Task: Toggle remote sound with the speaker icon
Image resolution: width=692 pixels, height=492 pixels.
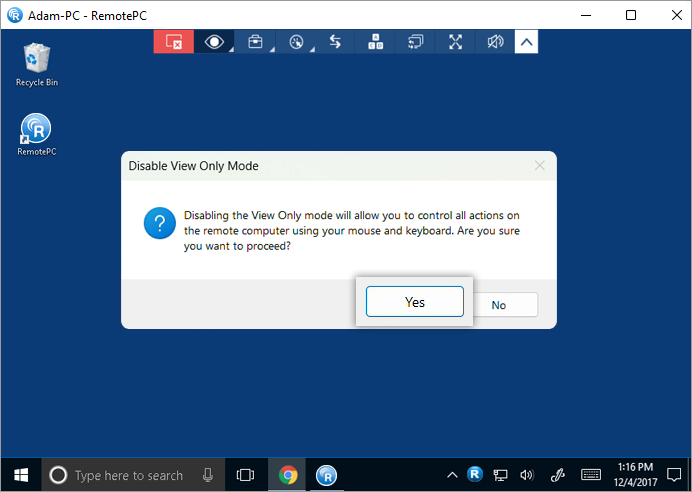Action: point(495,42)
